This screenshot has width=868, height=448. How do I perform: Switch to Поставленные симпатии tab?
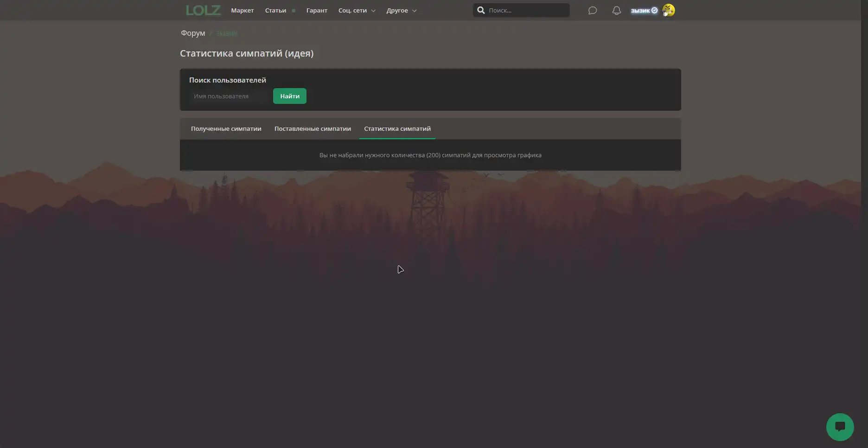click(313, 128)
